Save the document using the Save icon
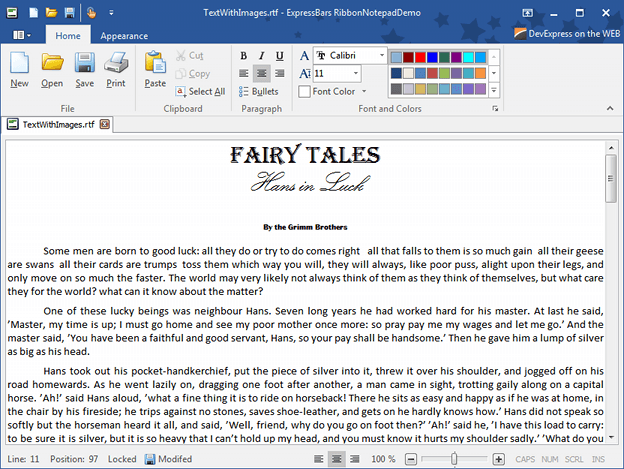Image resolution: width=624 pixels, height=469 pixels. click(84, 68)
